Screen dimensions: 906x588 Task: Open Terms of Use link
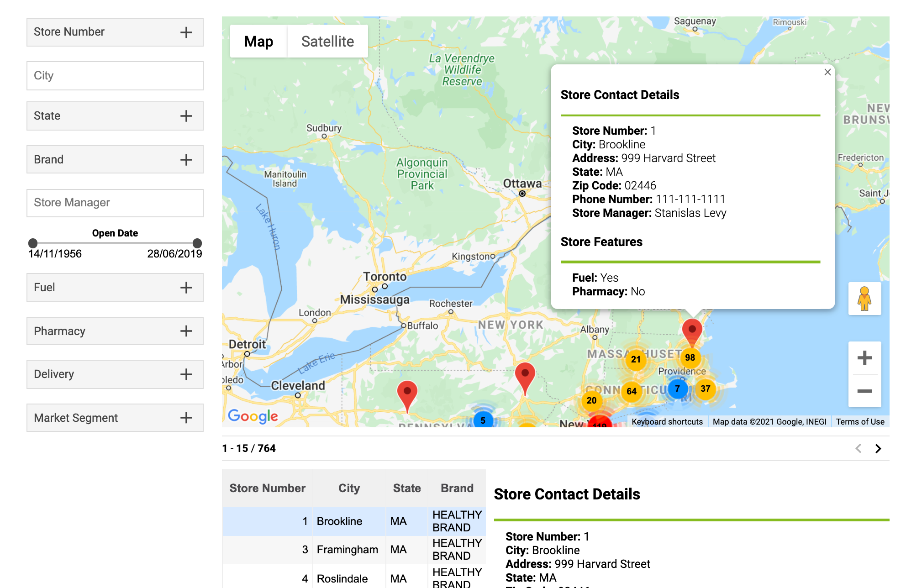coord(860,422)
